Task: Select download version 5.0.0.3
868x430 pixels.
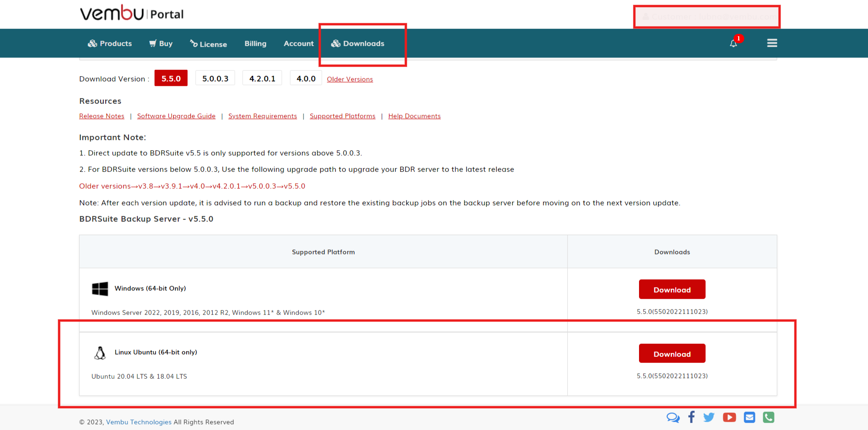Action: click(x=215, y=78)
